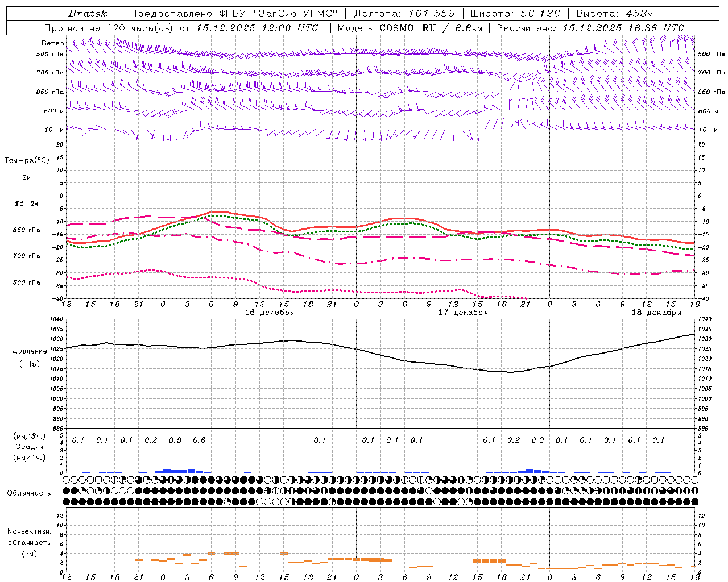Select the '700 гПа' temperature legend entry
The image size is (728, 582).
coord(27,256)
